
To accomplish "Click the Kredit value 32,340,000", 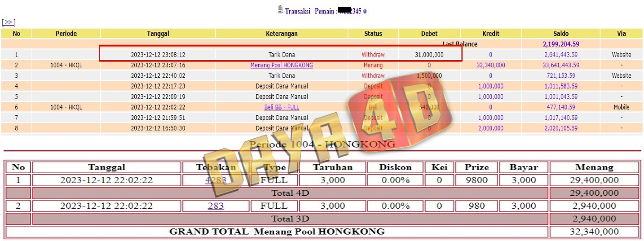I will pyautogui.click(x=490, y=65).
